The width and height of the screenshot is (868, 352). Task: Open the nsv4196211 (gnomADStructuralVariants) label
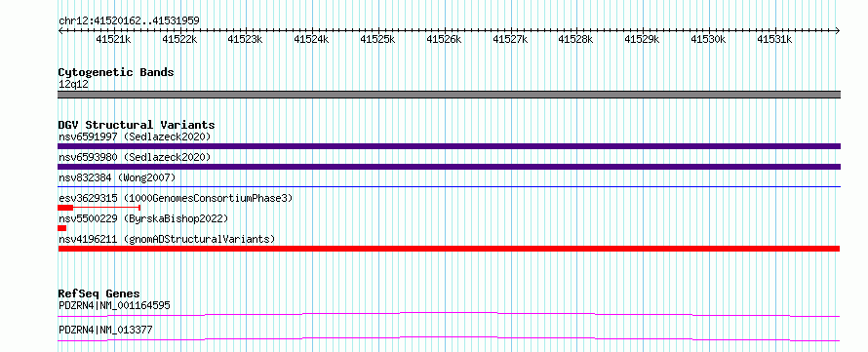pos(167,239)
